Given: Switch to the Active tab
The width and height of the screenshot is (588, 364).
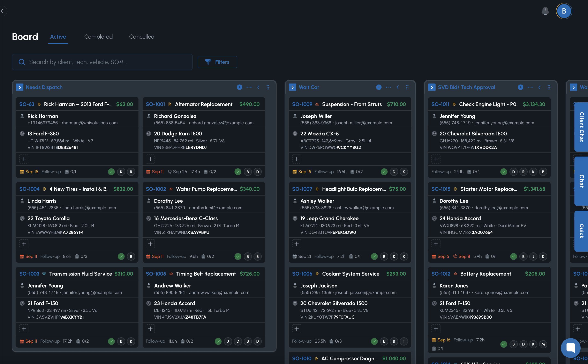Looking at the screenshot, I should coord(58,37).
